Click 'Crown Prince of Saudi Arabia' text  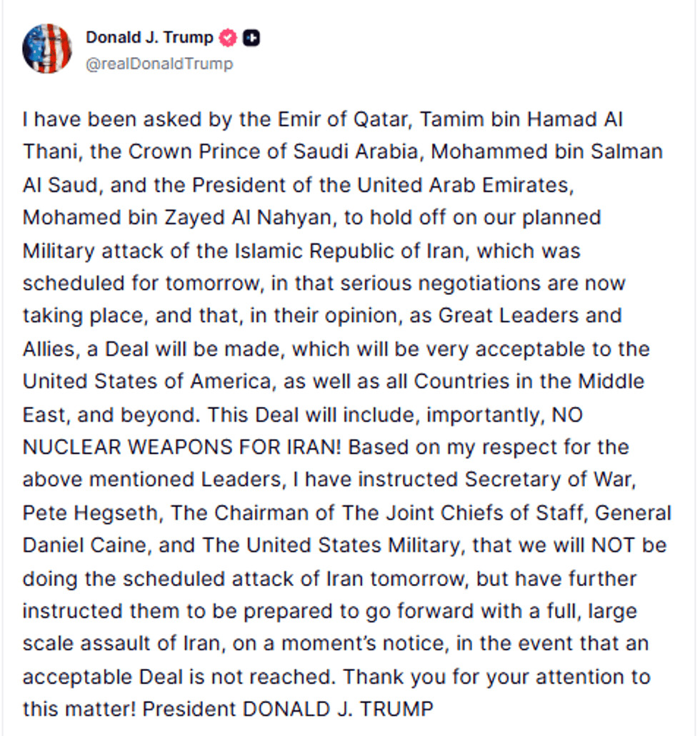[x=273, y=151]
